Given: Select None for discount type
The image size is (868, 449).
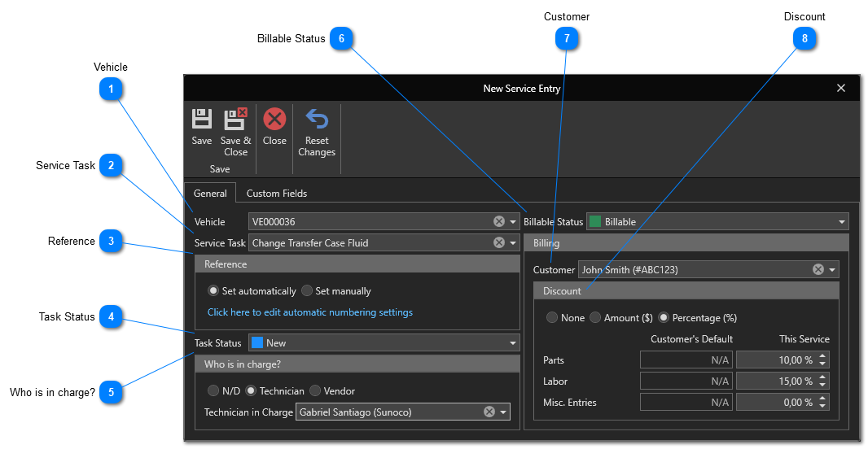Looking at the screenshot, I should point(552,317).
